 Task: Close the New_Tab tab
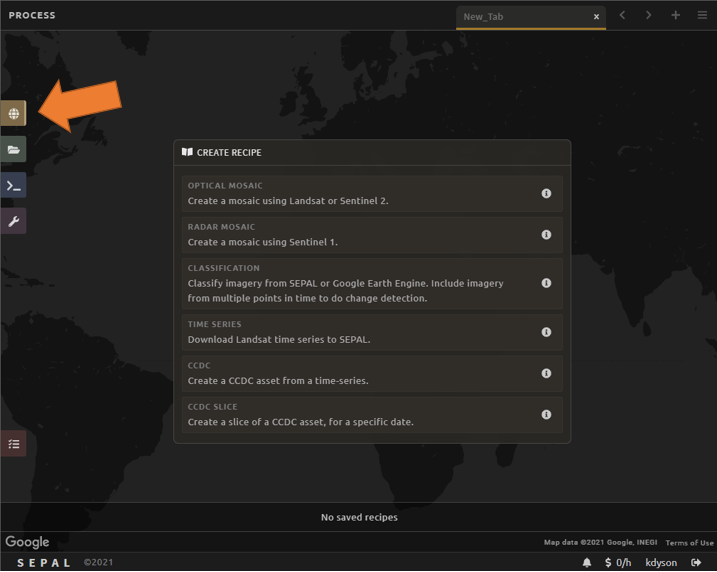pyautogui.click(x=597, y=17)
